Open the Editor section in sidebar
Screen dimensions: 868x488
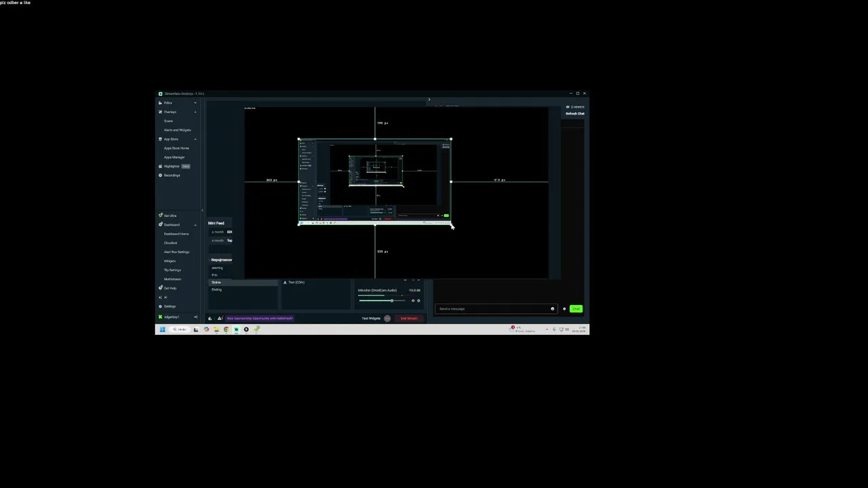click(x=168, y=103)
